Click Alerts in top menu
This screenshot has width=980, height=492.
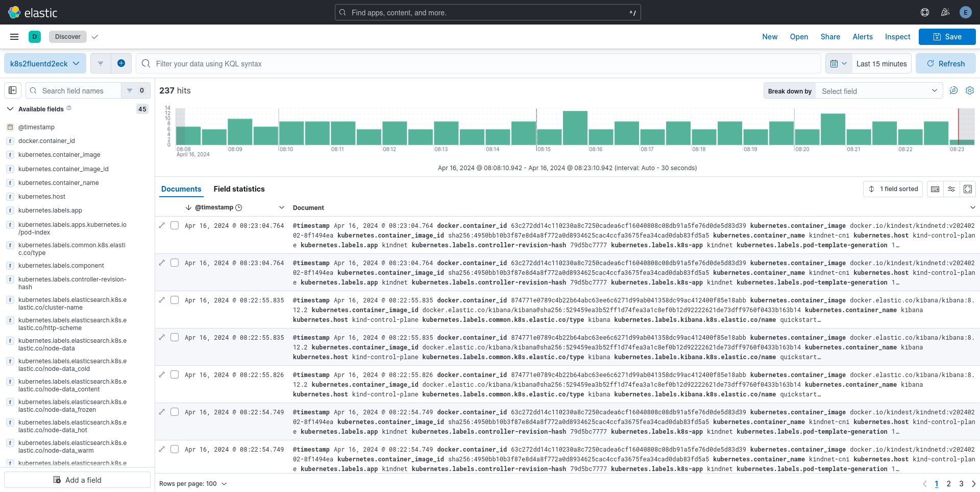863,37
